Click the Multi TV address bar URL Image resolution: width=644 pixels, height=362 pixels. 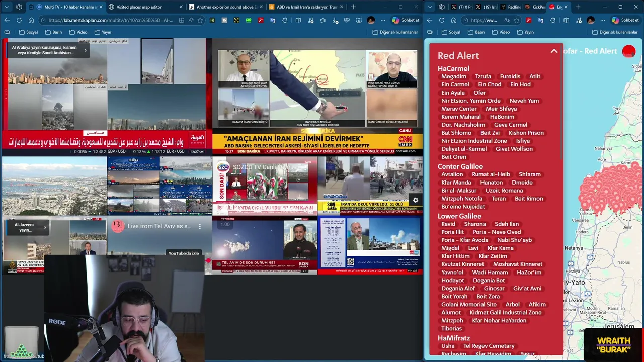pos(111,20)
